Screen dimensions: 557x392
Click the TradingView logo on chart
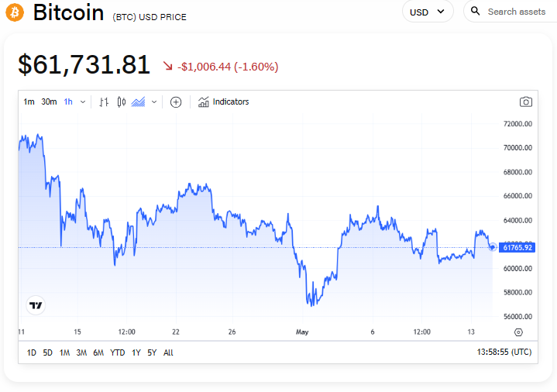click(35, 305)
